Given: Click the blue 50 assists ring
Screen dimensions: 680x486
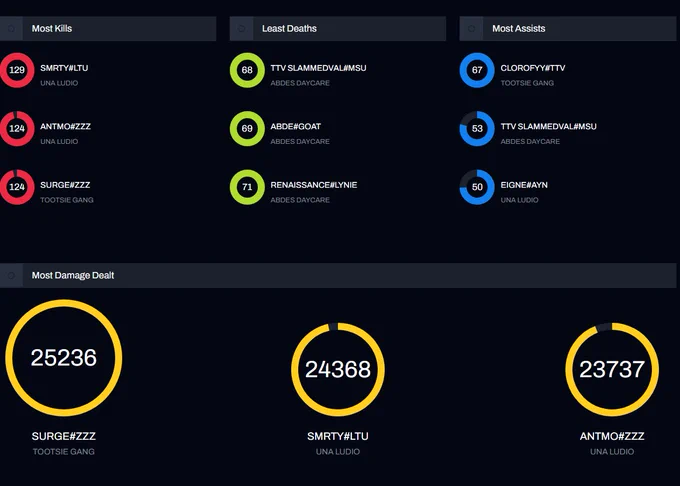Looking at the screenshot, I should click(477, 187).
